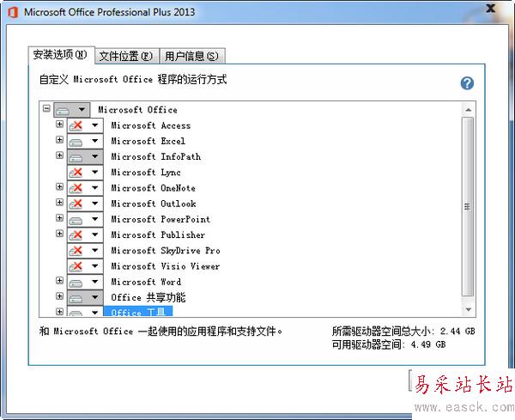
Task: Expand the Microsoft Publisher node
Action: pyautogui.click(x=59, y=234)
